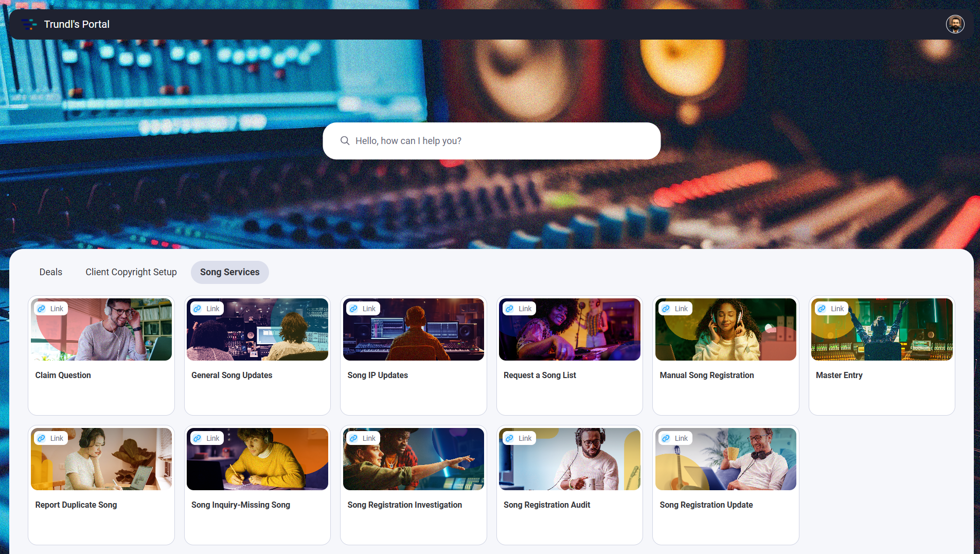
Task: Click the Link badge on Master Entry
Action: tap(831, 309)
